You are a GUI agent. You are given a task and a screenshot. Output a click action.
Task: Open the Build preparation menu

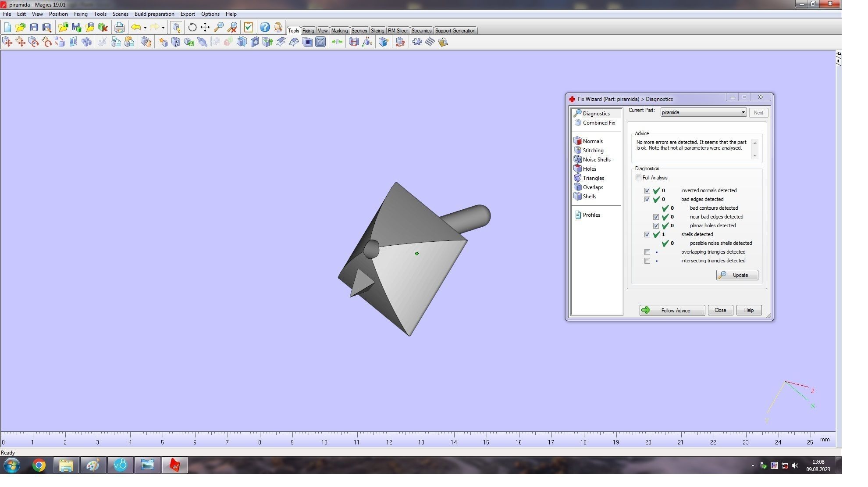pos(154,14)
